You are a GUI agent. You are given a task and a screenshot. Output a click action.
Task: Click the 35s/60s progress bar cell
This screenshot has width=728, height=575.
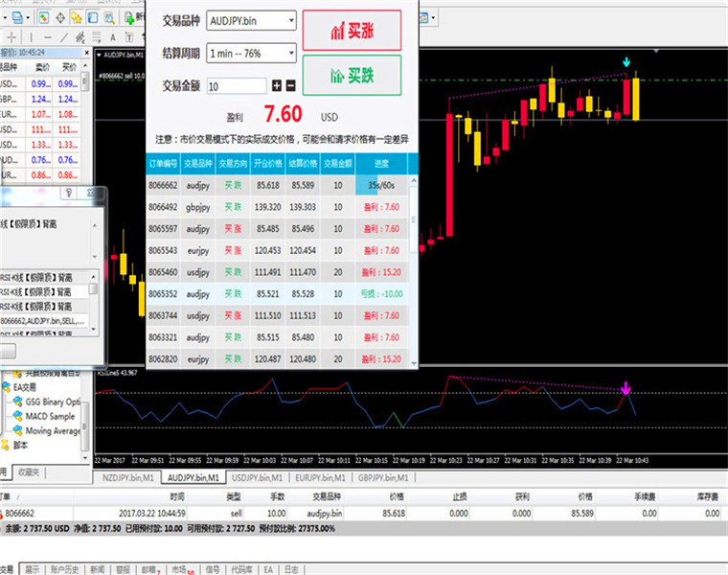point(381,185)
